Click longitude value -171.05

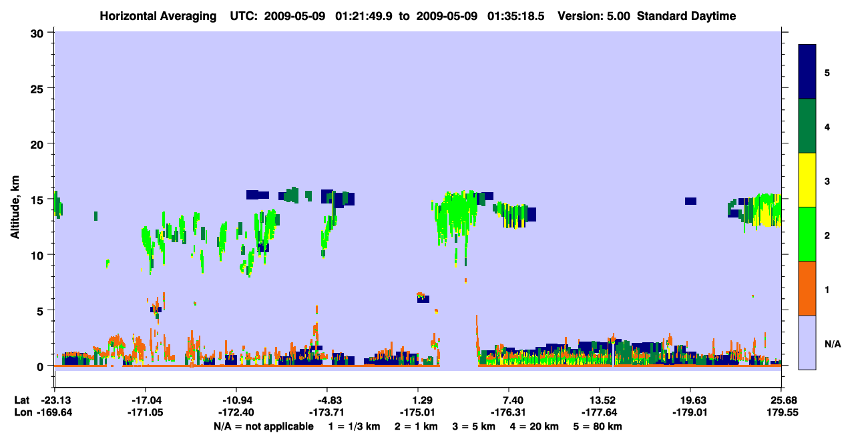pyautogui.click(x=146, y=413)
